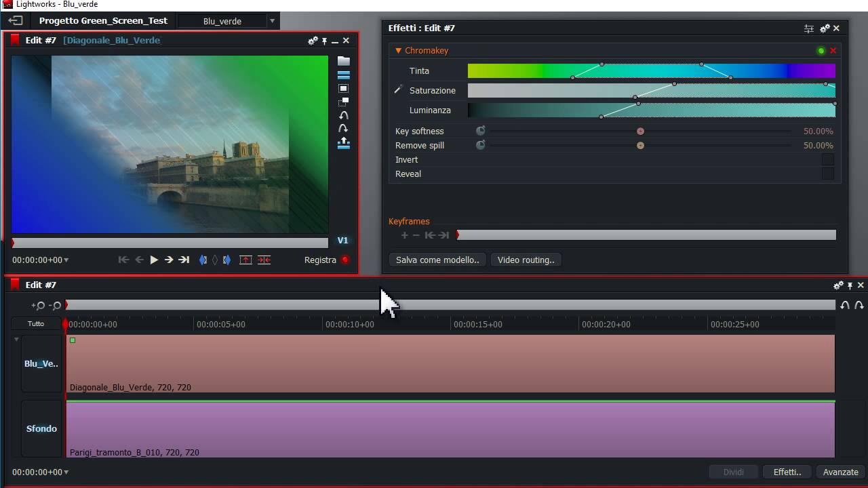This screenshot has width=868, height=488.
Task: Open the viewer's folder icon
Action: click(x=344, y=61)
